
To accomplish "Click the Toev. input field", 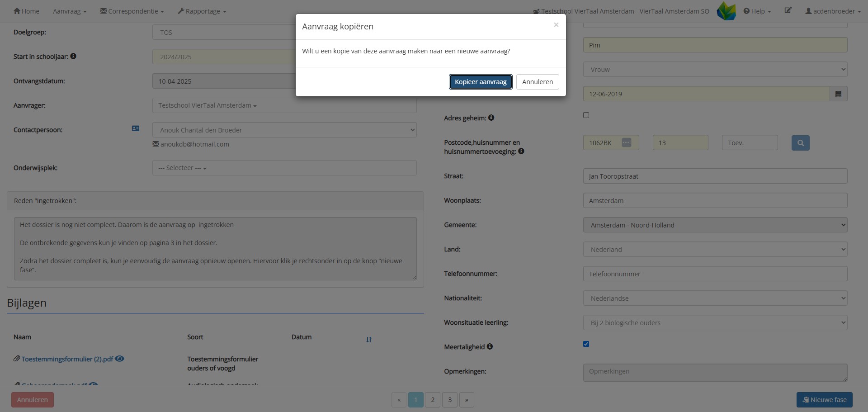I will coord(750,143).
